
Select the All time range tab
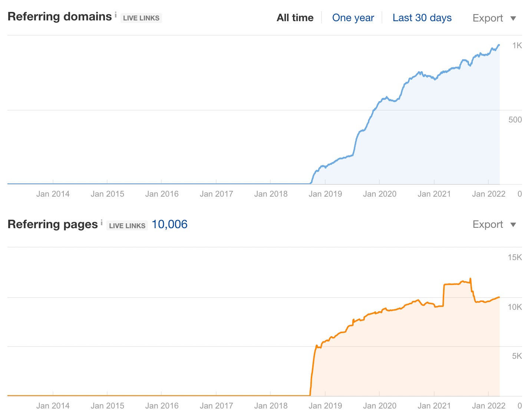[295, 18]
